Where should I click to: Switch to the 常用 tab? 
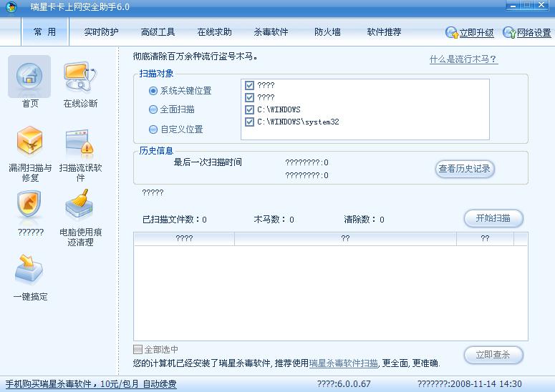pos(45,31)
